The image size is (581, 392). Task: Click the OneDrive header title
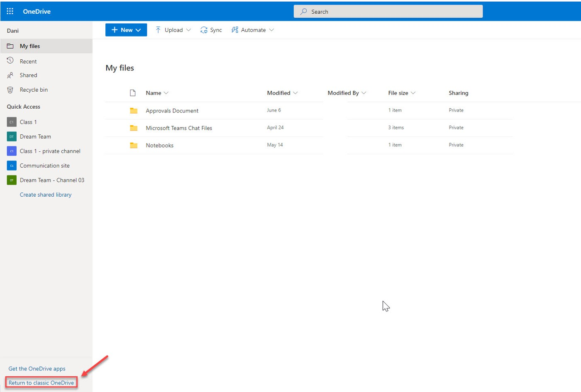[x=37, y=12]
